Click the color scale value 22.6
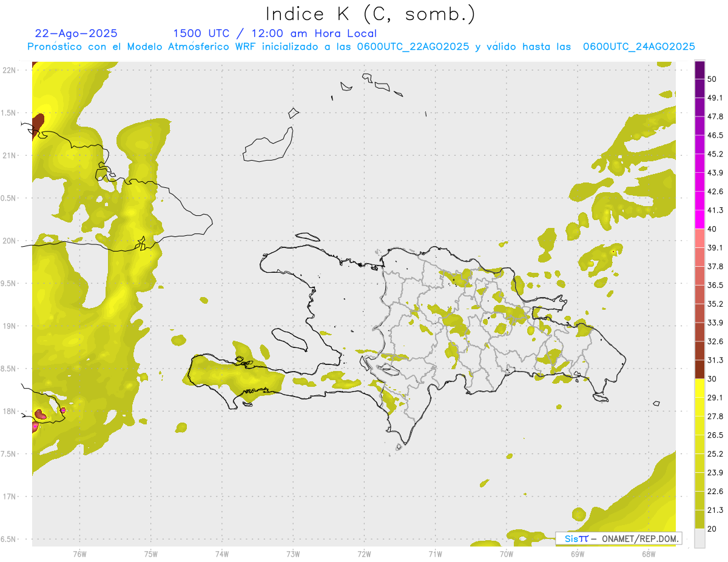Screen dimensions: 728x562 pyautogui.click(x=716, y=492)
